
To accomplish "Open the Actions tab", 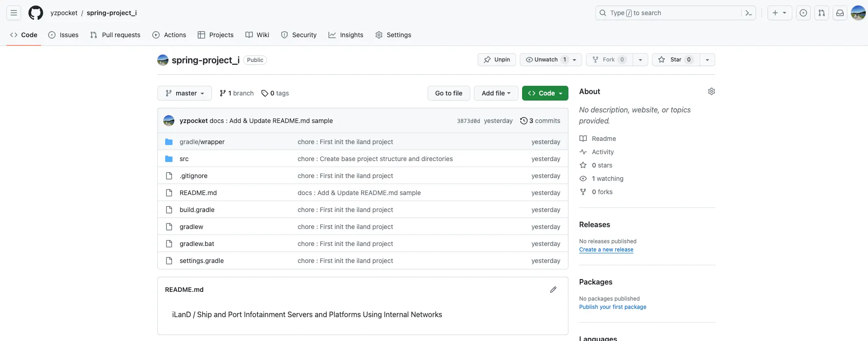I will [x=169, y=35].
